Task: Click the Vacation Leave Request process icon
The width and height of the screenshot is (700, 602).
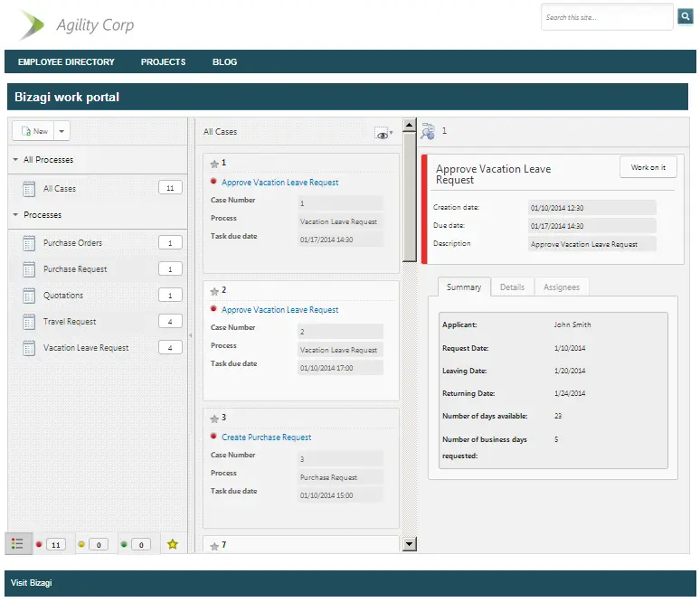Action: pos(29,348)
